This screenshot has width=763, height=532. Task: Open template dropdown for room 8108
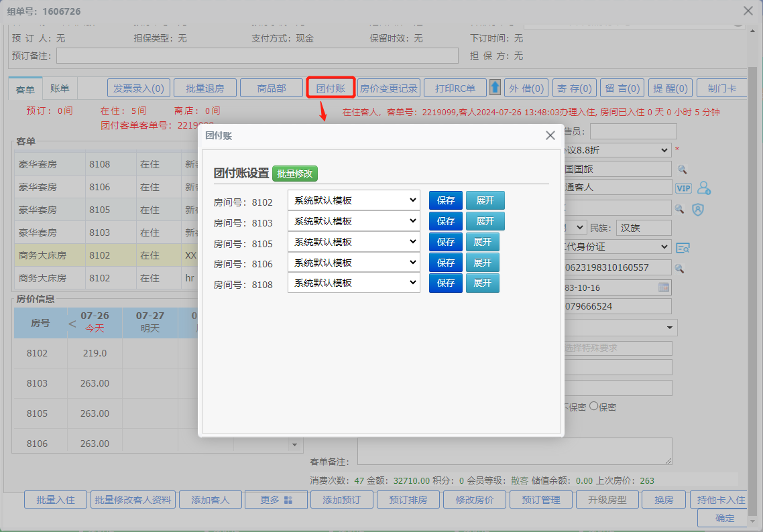point(354,283)
